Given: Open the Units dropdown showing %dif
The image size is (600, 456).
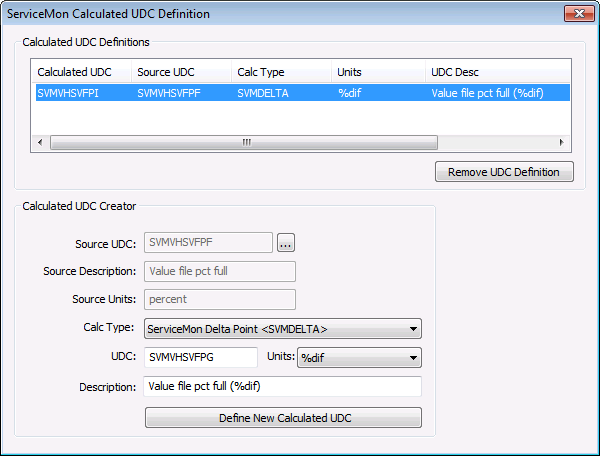Looking at the screenshot, I should point(359,358).
